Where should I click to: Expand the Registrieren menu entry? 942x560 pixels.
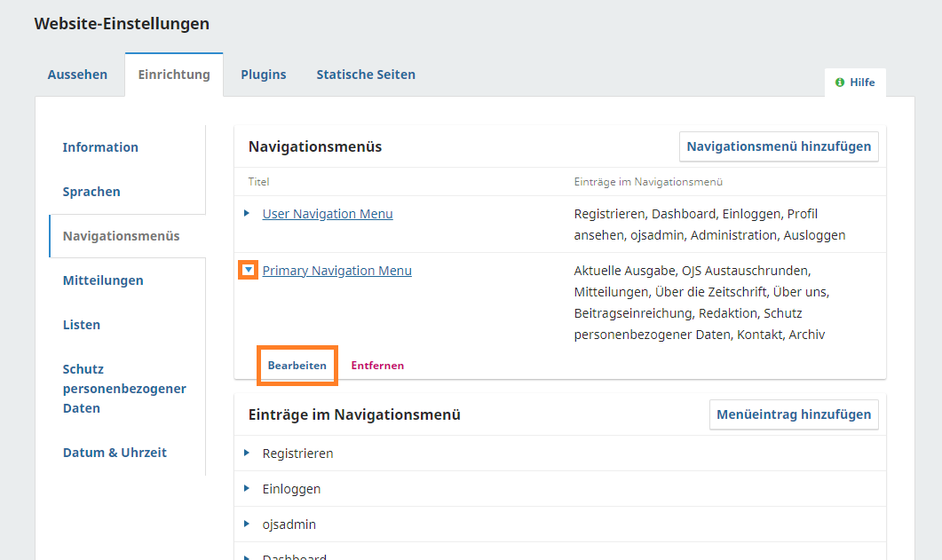tap(247, 453)
